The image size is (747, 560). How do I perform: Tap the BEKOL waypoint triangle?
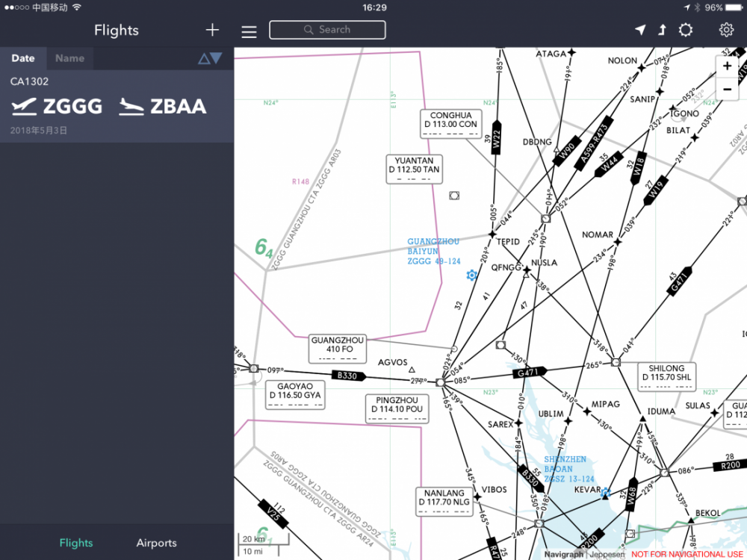coord(691,520)
